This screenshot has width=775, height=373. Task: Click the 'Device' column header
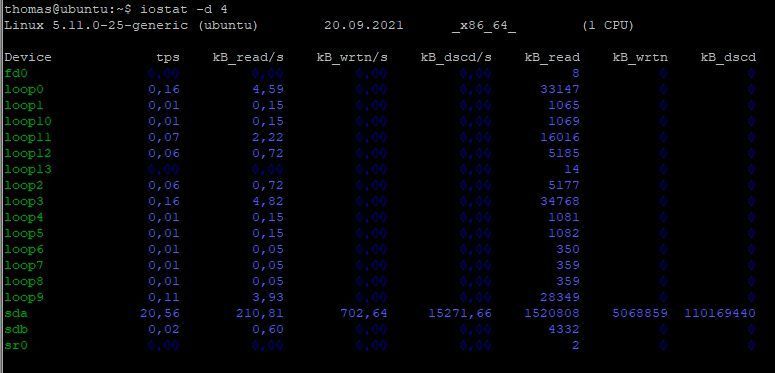pos(28,57)
